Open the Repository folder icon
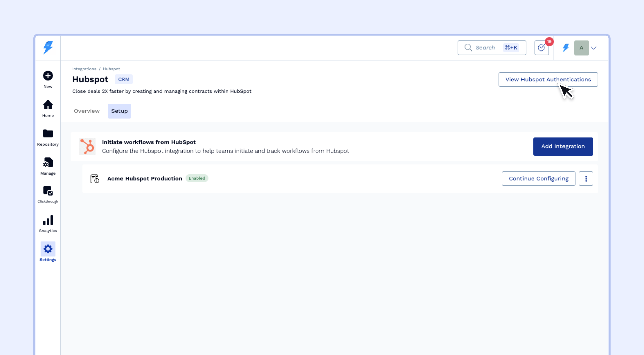 click(x=48, y=134)
